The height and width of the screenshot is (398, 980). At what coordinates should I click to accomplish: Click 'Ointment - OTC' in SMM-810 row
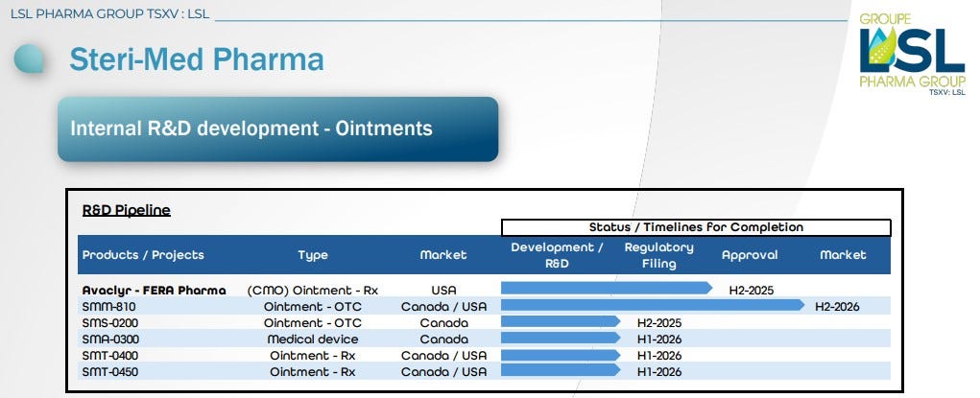click(313, 307)
